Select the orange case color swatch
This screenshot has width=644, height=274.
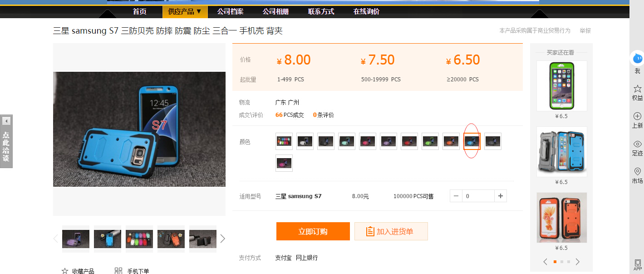451,141
